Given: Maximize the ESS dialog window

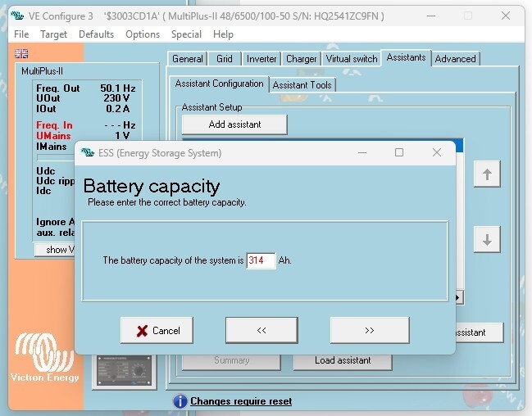Looking at the screenshot, I should pyautogui.click(x=399, y=153).
